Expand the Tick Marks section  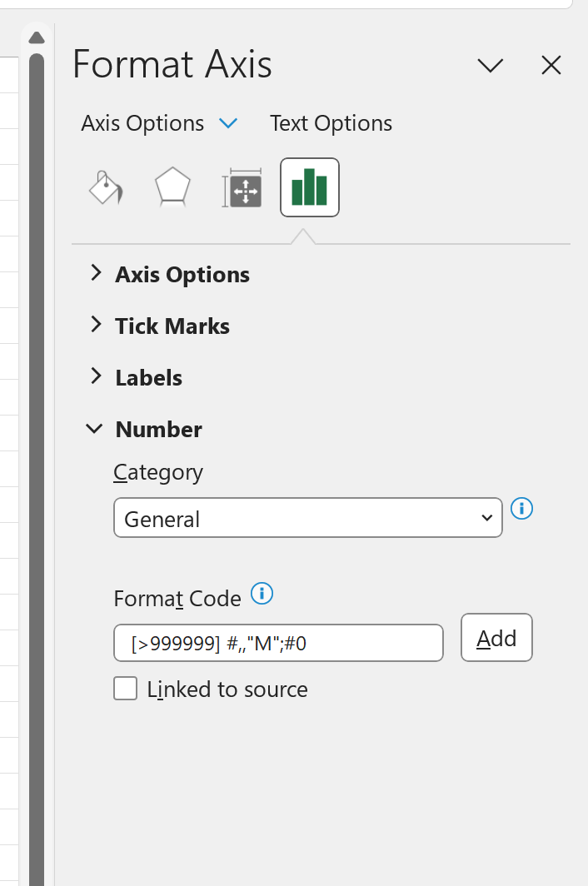[x=96, y=325]
